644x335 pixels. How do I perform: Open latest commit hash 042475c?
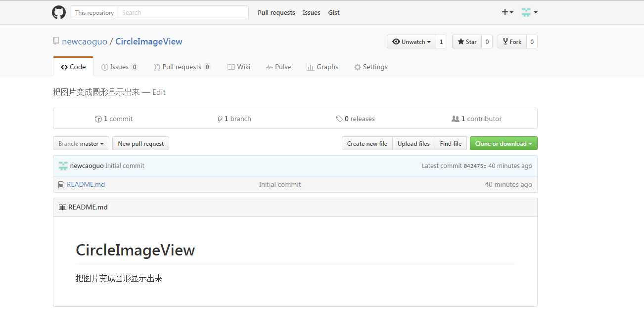(475, 166)
